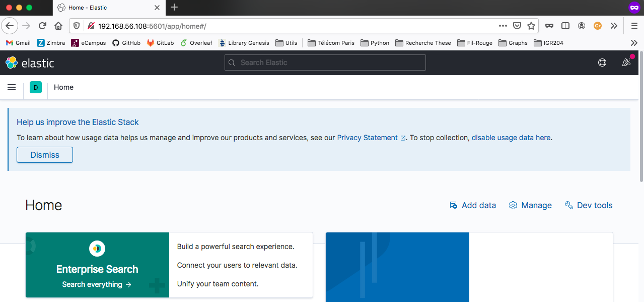Viewport: 644px width, 302px height.
Task: Open eCampus bookmark
Action: point(89,43)
